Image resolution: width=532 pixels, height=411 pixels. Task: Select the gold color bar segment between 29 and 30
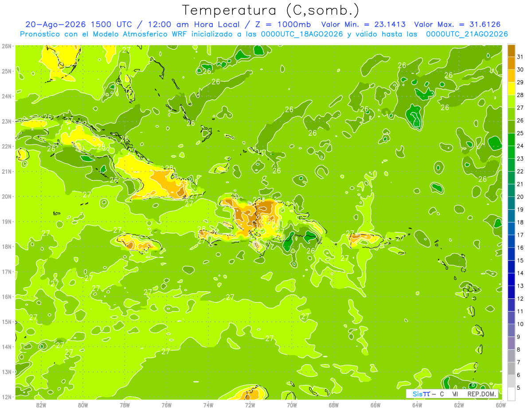511,76
